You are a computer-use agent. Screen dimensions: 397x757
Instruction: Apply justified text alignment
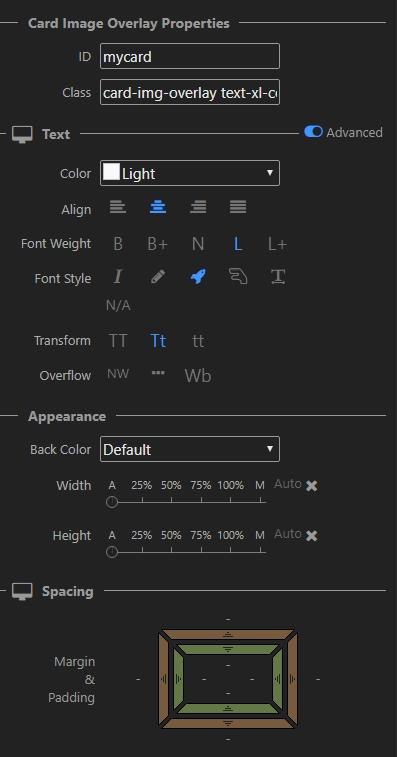point(238,208)
